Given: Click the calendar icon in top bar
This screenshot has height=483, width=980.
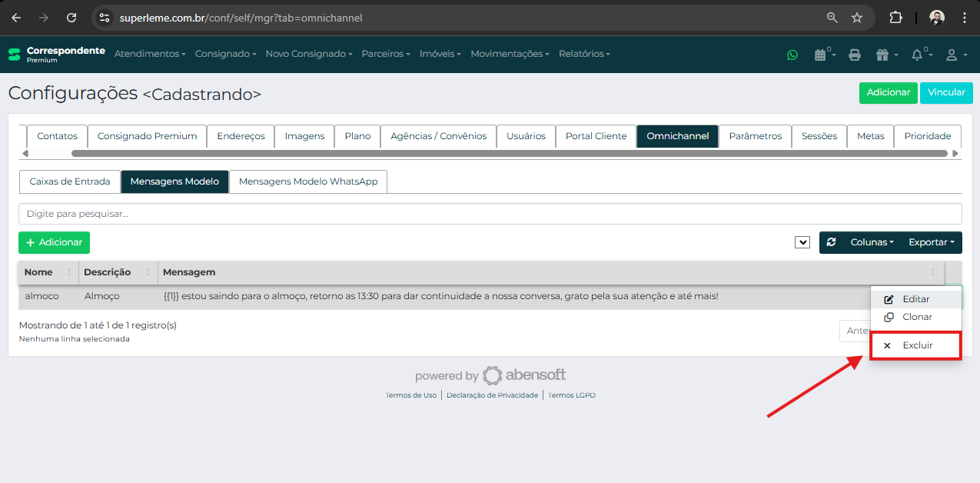Looking at the screenshot, I should [821, 55].
